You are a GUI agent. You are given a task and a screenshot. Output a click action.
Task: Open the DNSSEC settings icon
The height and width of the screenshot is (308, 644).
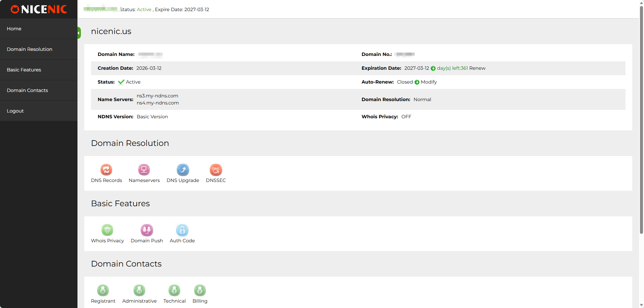tap(216, 170)
